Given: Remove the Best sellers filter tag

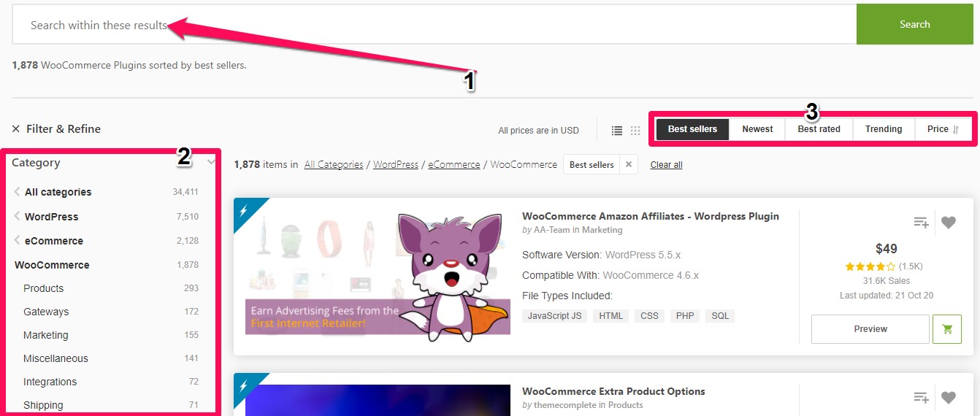Looking at the screenshot, I should [628, 165].
